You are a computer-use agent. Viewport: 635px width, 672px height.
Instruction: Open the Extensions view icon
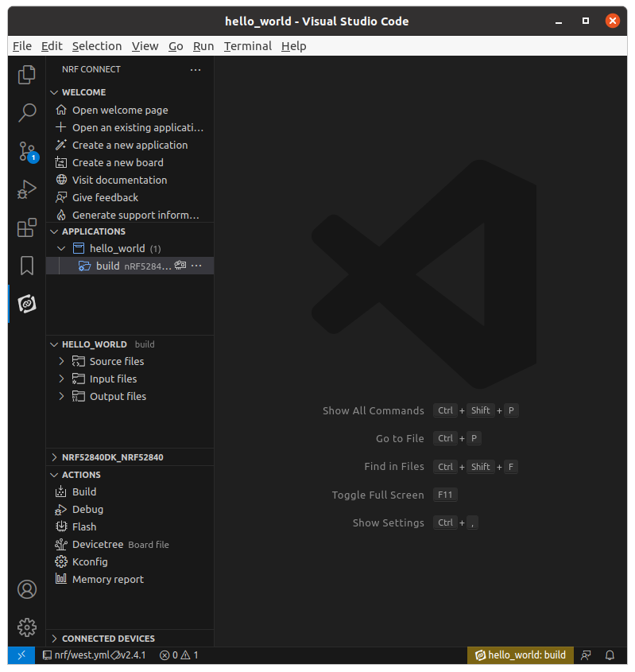pyautogui.click(x=26, y=227)
